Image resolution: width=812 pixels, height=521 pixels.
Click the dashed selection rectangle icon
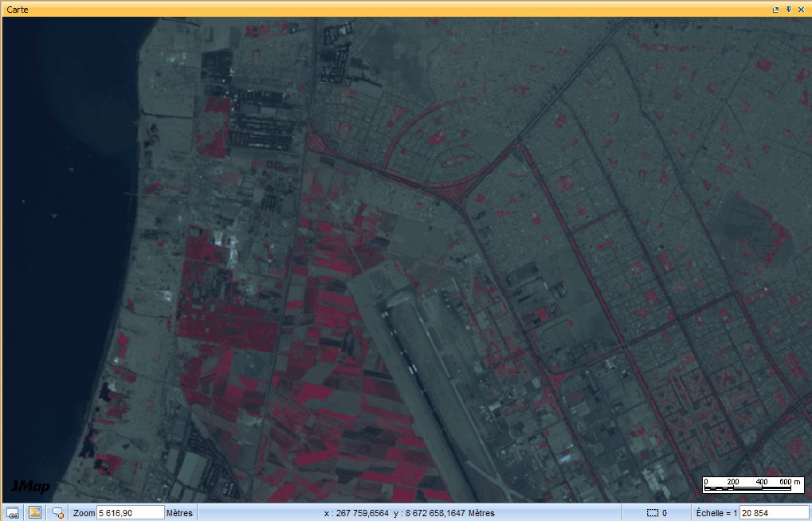653,513
